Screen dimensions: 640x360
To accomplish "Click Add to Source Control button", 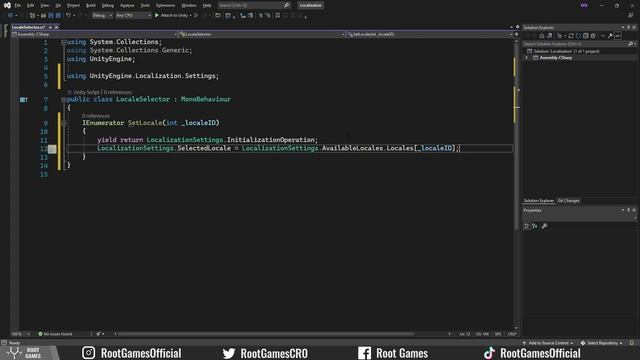I will point(548,343).
